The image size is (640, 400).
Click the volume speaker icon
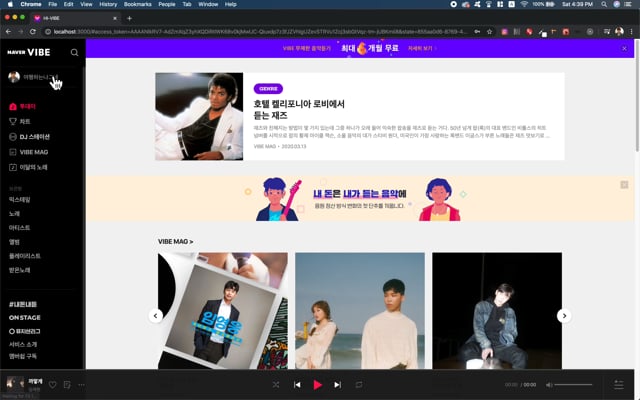tap(549, 384)
